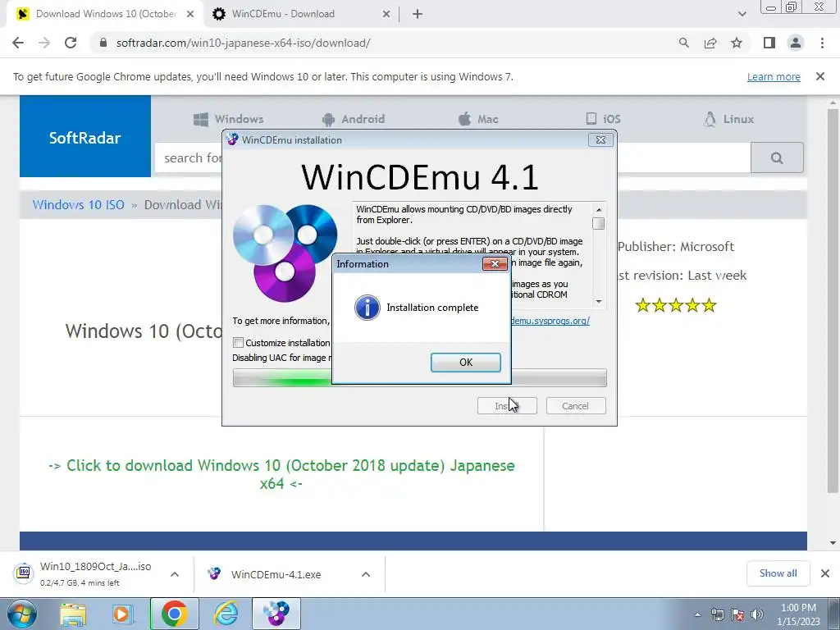Screen dimensions: 840x630
Task: Click the zoom magnifier icon in address bar
Action: 683,43
